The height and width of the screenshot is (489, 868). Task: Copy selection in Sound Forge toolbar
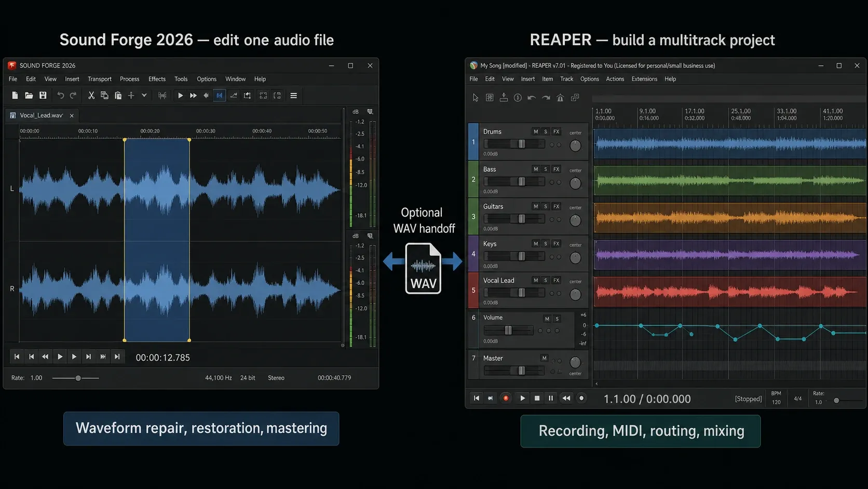point(104,96)
